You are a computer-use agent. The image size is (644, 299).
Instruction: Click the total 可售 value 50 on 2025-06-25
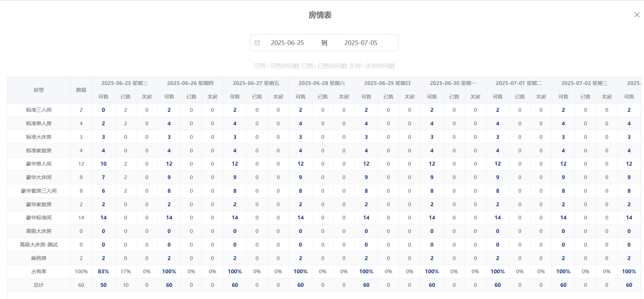pyautogui.click(x=103, y=285)
